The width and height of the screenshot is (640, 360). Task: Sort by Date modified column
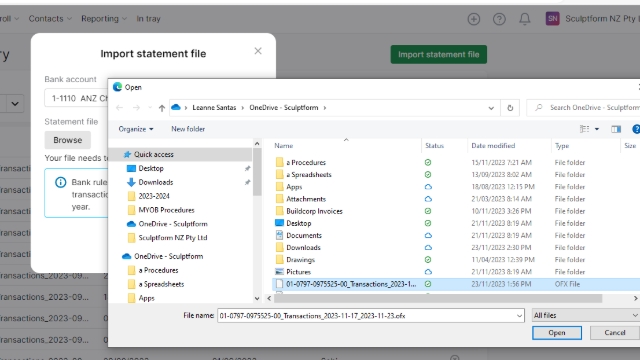coord(493,146)
